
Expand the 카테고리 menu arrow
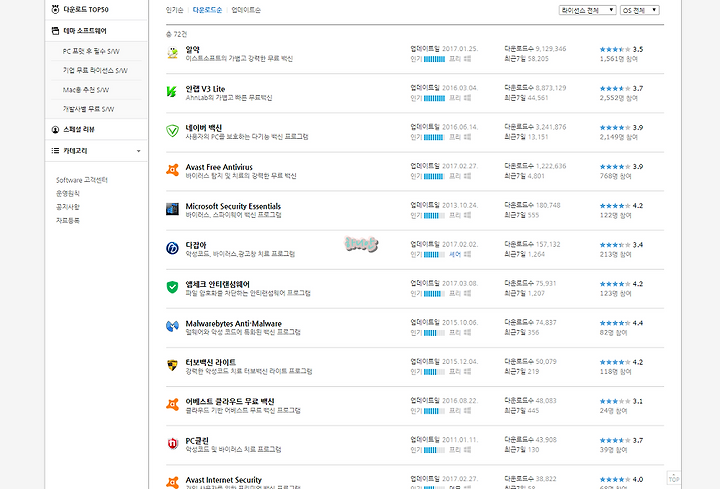click(x=139, y=151)
